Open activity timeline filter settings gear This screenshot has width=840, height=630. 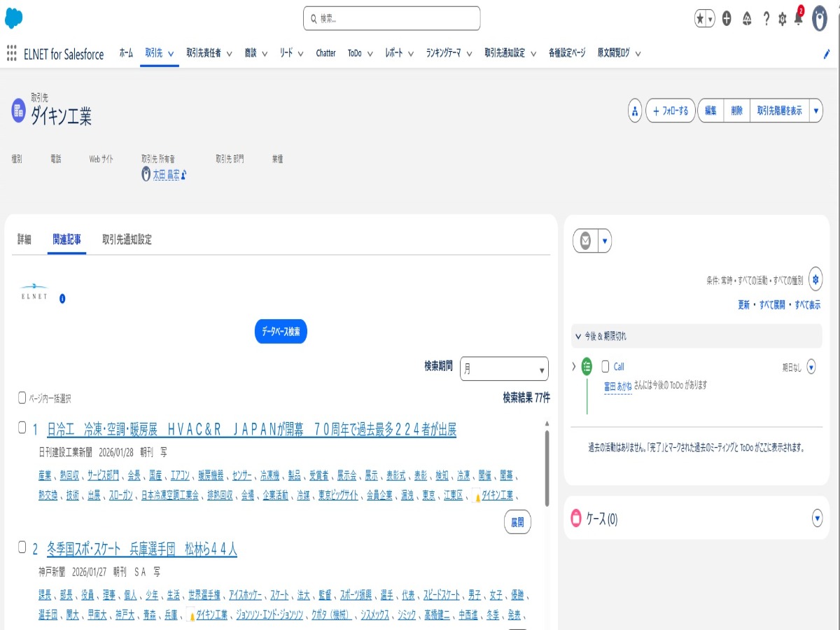pos(815,279)
